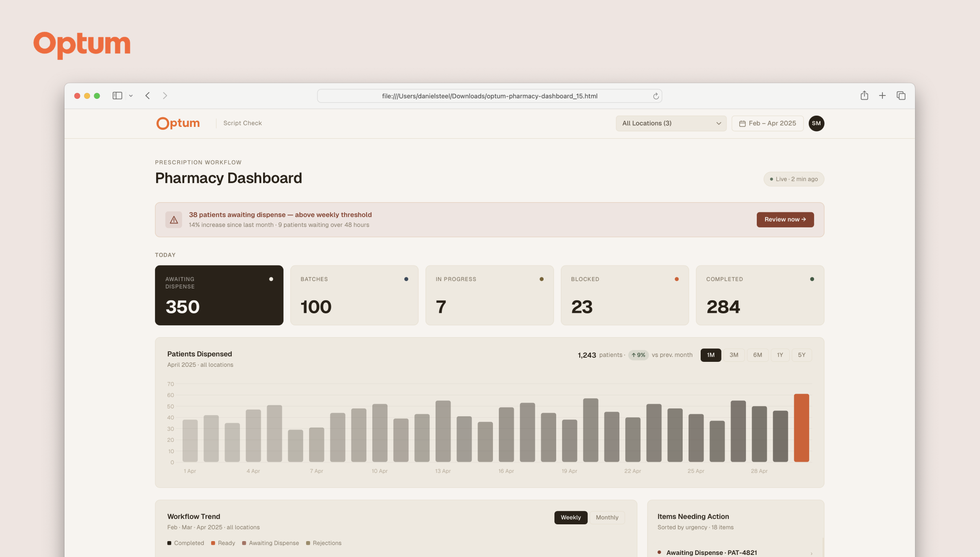Image resolution: width=980 pixels, height=557 pixels.
Task: Toggle the browser sidebar icon
Action: [117, 96]
